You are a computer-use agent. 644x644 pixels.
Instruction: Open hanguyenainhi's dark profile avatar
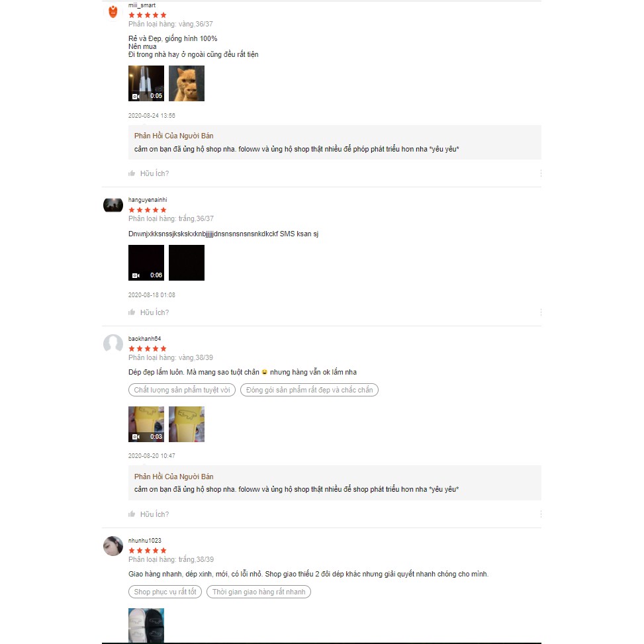click(113, 205)
